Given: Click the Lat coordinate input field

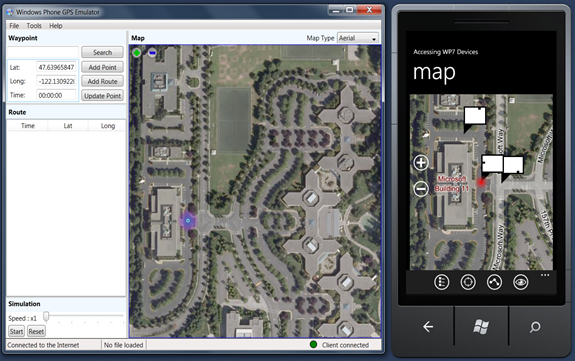Looking at the screenshot, I should (56, 67).
